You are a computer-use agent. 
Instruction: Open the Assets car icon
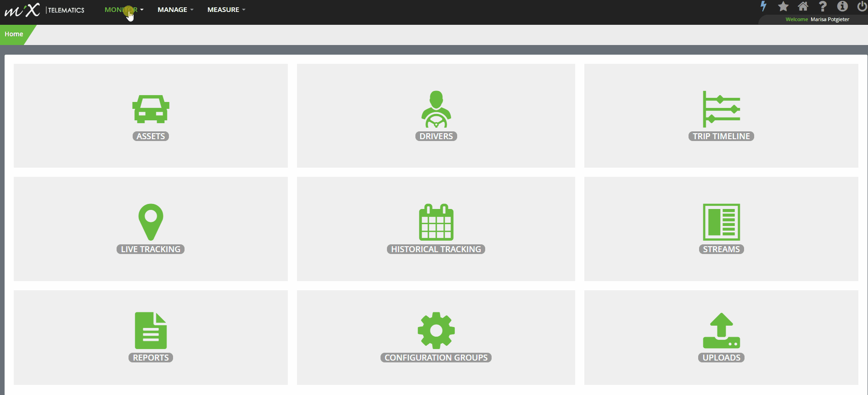point(151,109)
